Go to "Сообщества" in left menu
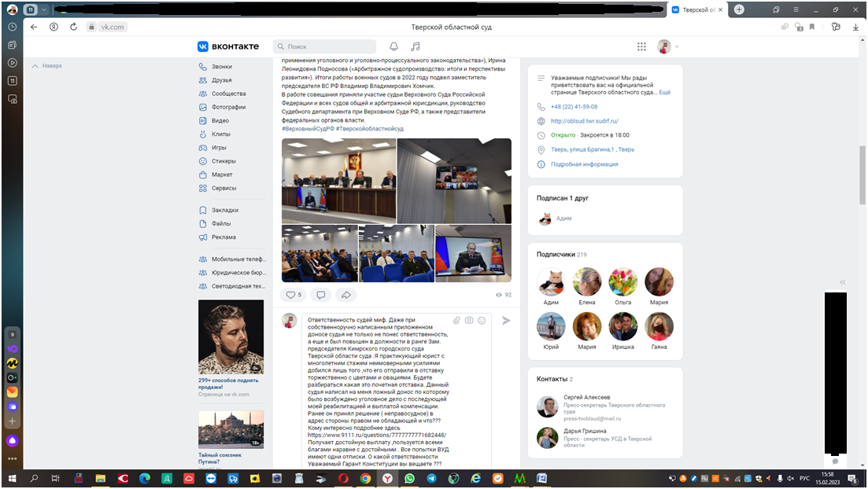The image size is (868, 489). click(228, 94)
